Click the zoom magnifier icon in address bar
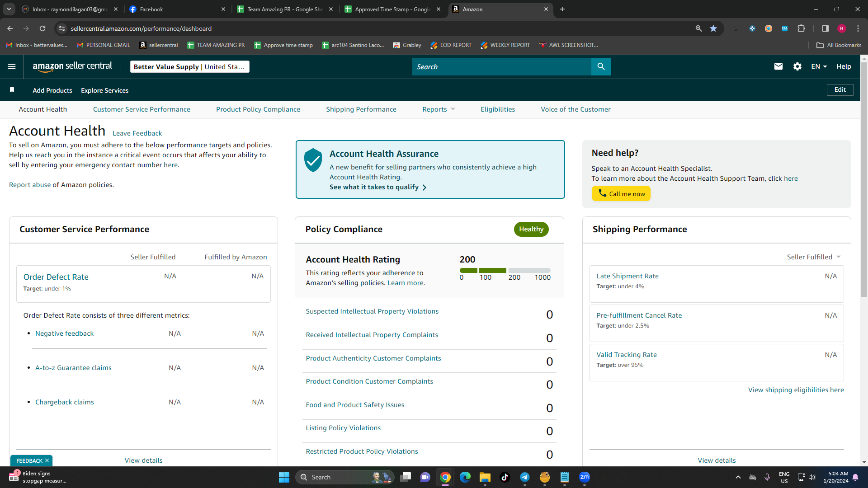This screenshot has height=488, width=868. (698, 28)
